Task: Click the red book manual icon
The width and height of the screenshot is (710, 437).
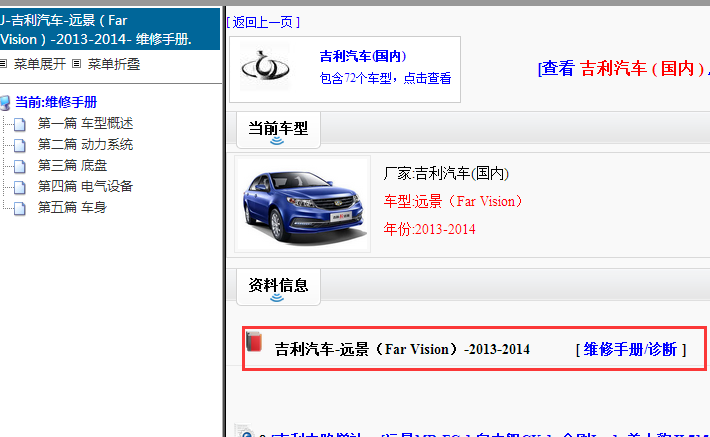Action: click(254, 341)
